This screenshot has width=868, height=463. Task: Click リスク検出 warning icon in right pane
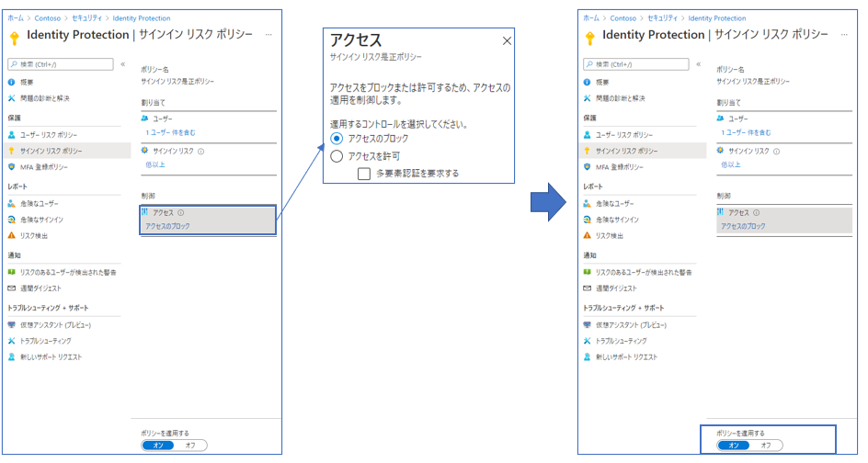pos(588,236)
